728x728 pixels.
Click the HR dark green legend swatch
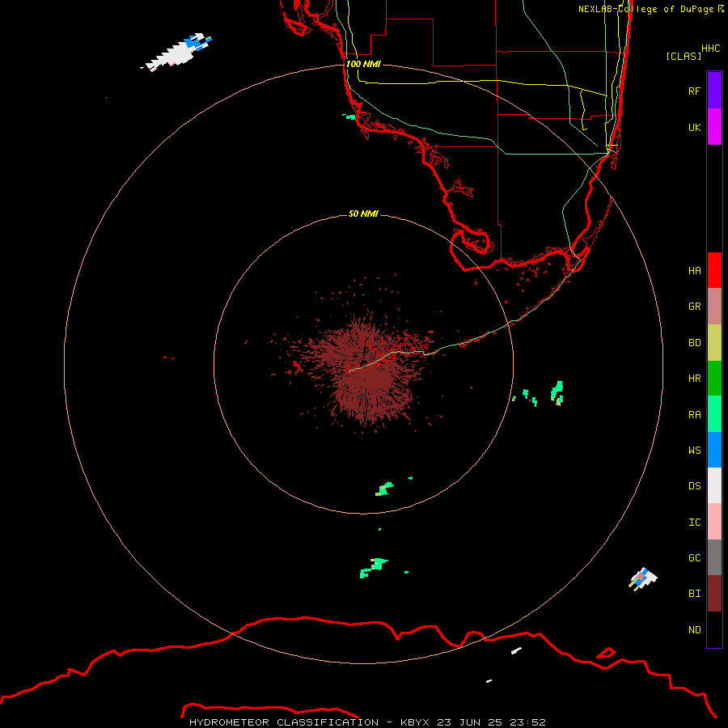714,379
